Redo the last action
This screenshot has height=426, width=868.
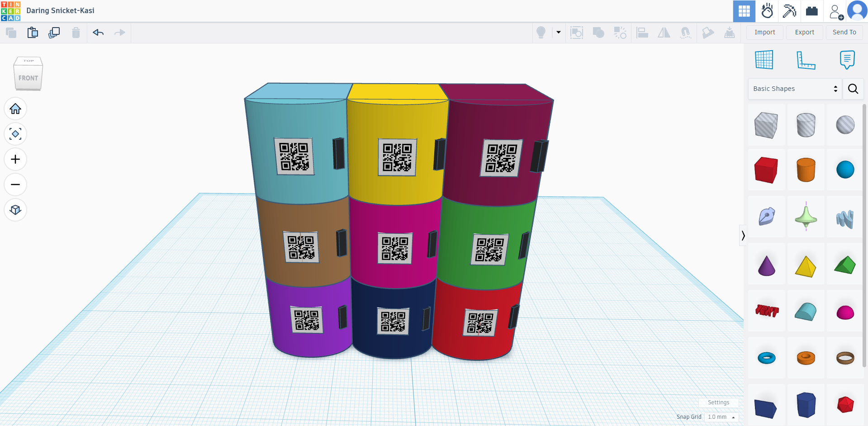pyautogui.click(x=120, y=33)
